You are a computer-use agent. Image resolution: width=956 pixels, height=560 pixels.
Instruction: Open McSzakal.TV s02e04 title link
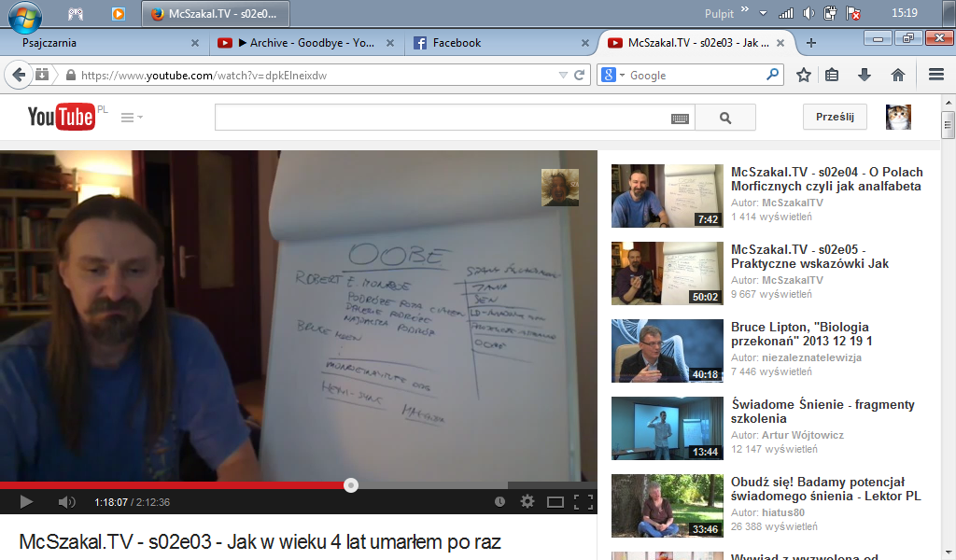click(x=827, y=179)
